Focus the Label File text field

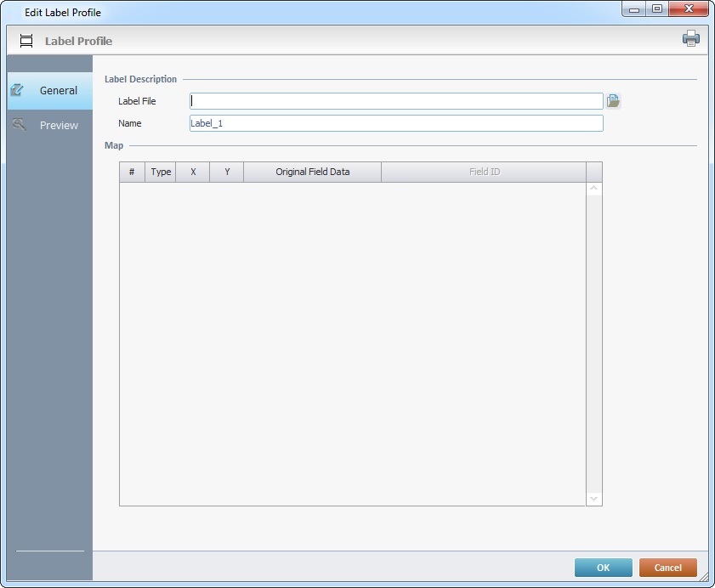(x=395, y=101)
